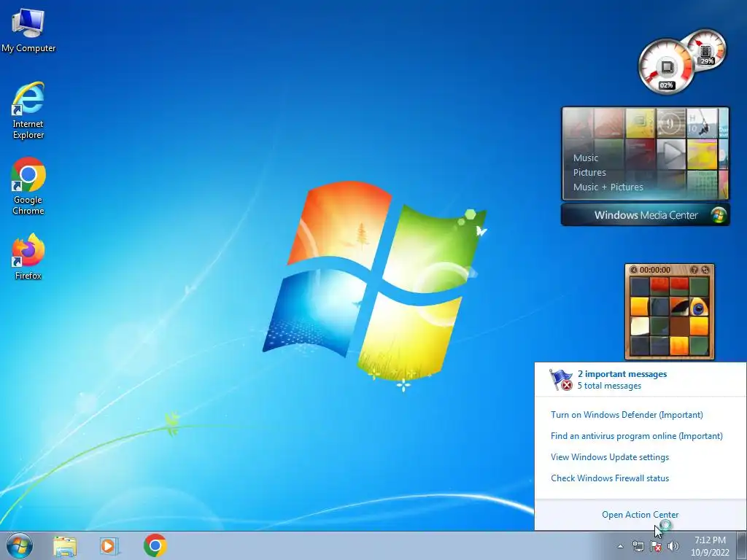747x560 pixels.
Task: Open the Windows Start orb
Action: click(20, 545)
